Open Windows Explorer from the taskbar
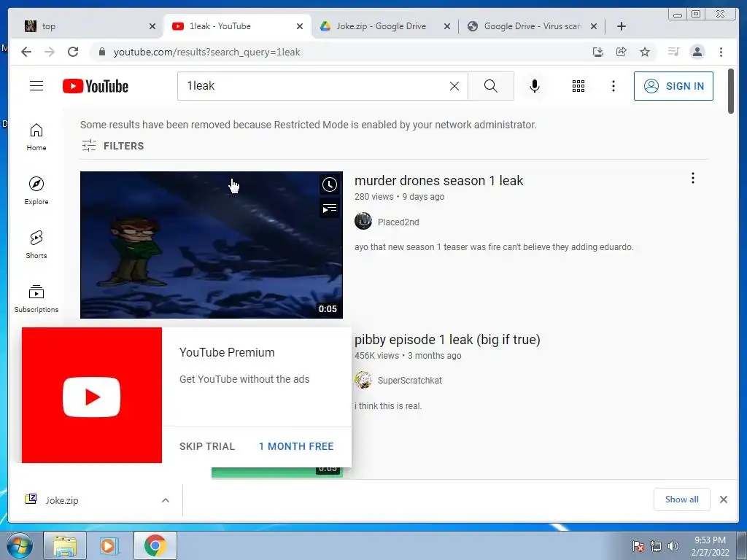The width and height of the screenshot is (747, 560). pyautogui.click(x=65, y=545)
